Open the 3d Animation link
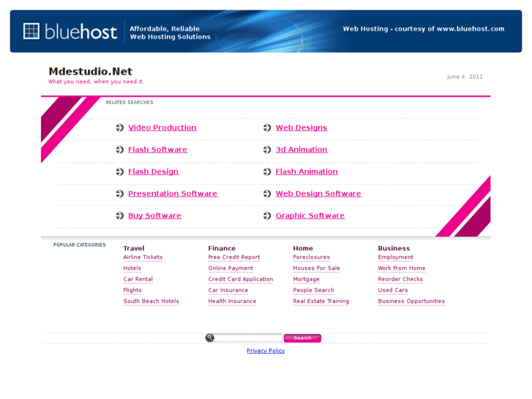The width and height of the screenshot is (532, 399). pos(301,150)
